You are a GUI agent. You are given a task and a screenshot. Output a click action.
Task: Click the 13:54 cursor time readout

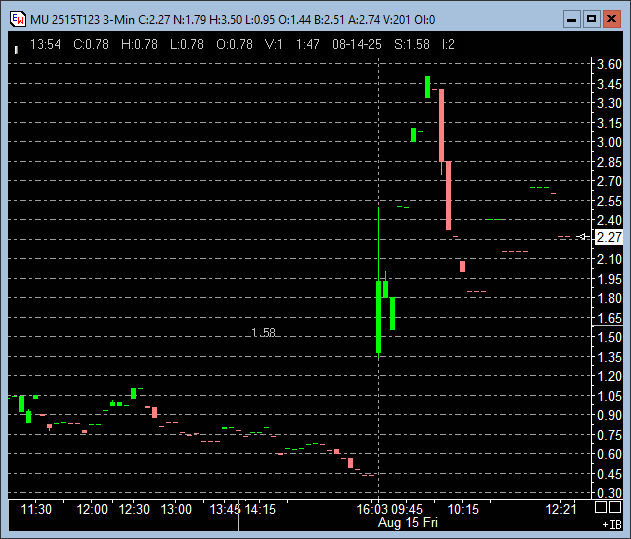click(45, 44)
